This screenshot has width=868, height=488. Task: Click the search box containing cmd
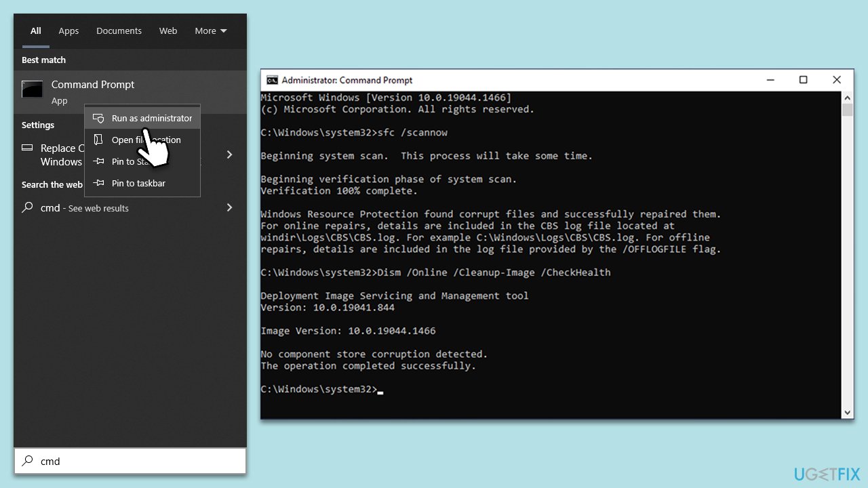136,461
